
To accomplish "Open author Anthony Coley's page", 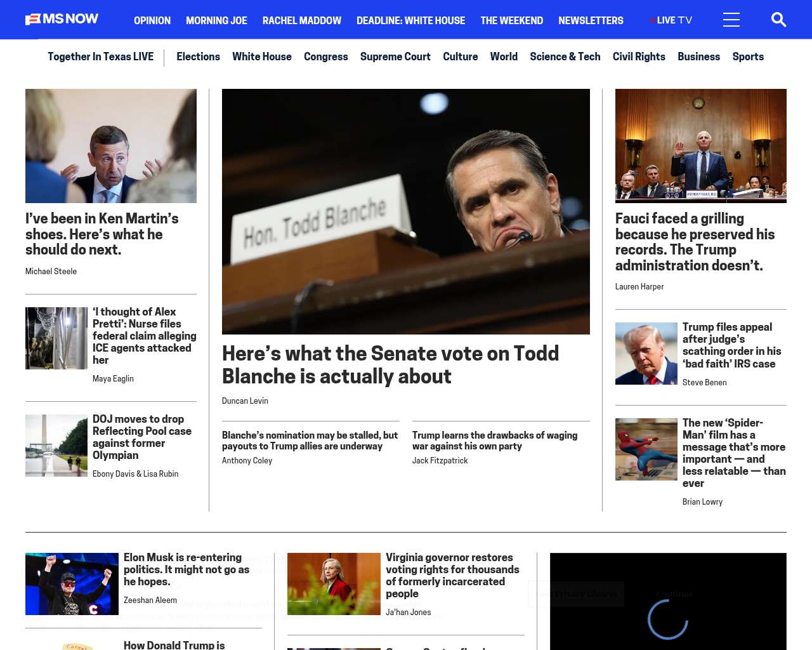I will pyautogui.click(x=247, y=460).
